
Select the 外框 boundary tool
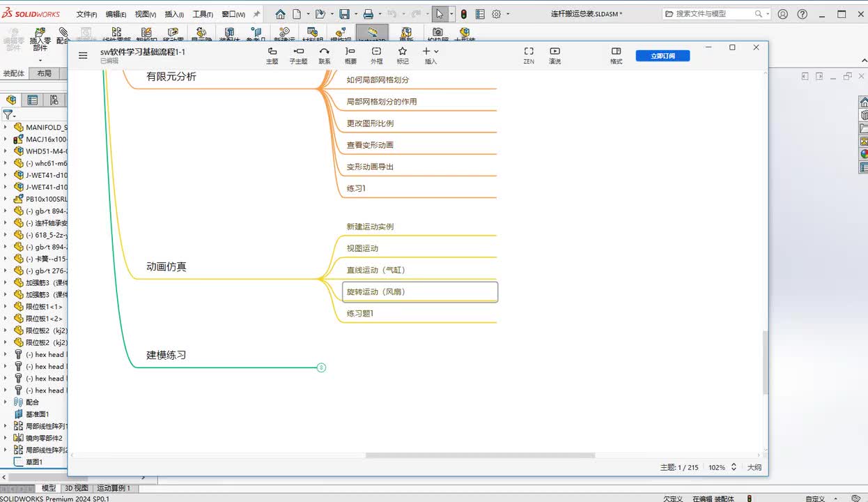click(376, 55)
